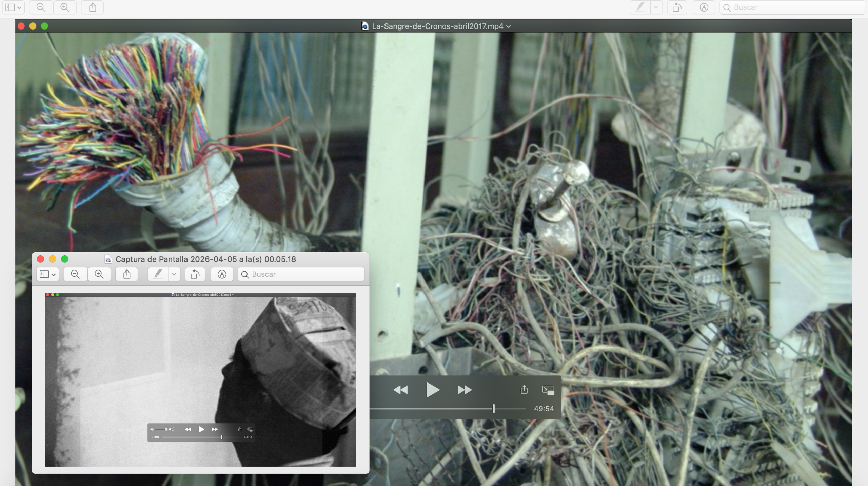Open highlight options dropdown in the Captura de Pantalla toolbar
This screenshot has width=868, height=486.
pyautogui.click(x=174, y=274)
